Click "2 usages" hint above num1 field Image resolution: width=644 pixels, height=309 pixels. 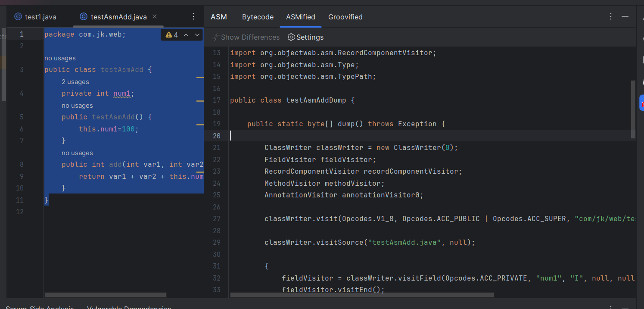coord(75,82)
